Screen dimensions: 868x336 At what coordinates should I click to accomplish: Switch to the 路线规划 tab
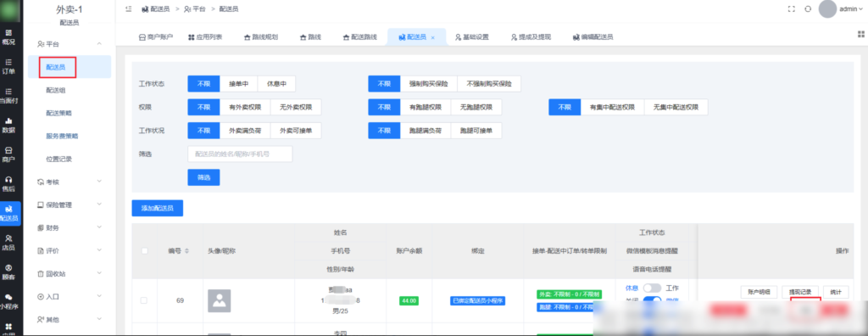[260, 37]
